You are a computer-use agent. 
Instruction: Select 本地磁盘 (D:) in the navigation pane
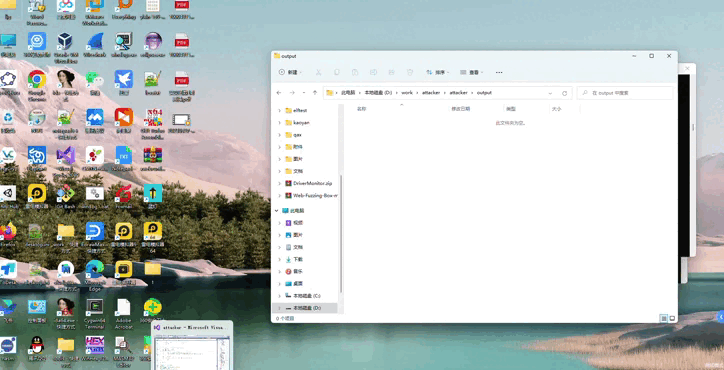tap(305, 308)
